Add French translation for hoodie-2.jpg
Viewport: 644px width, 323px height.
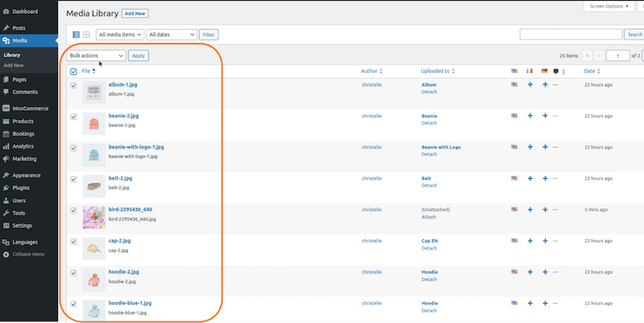click(530, 272)
